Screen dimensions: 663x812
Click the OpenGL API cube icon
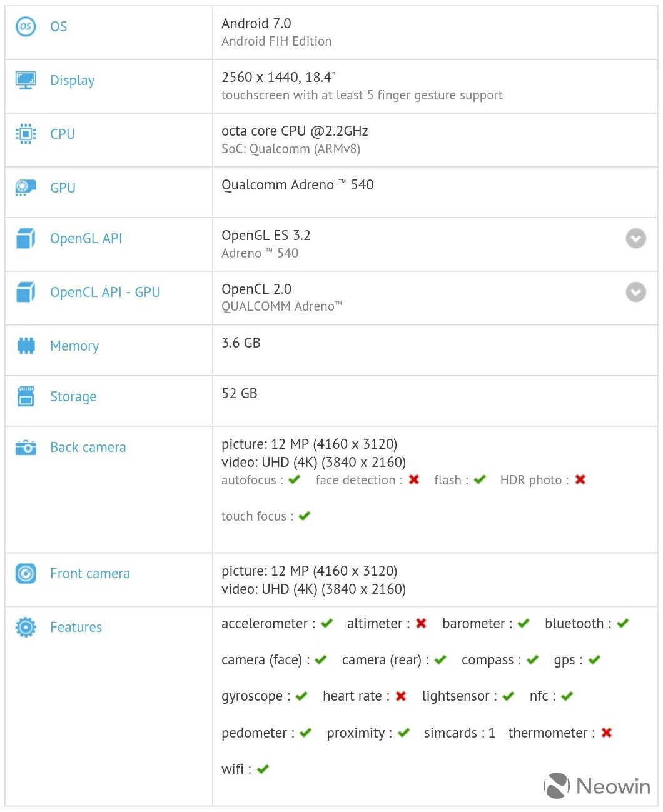pyautogui.click(x=26, y=238)
